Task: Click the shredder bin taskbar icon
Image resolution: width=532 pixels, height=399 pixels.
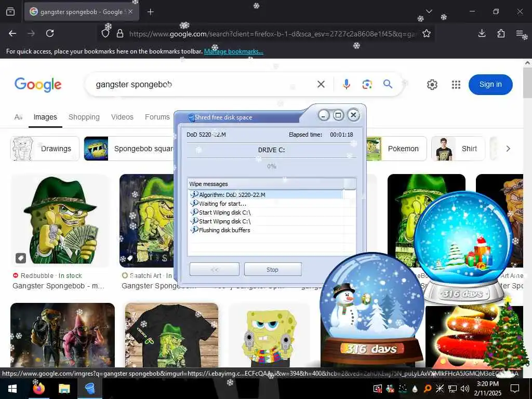Action: [89, 389]
